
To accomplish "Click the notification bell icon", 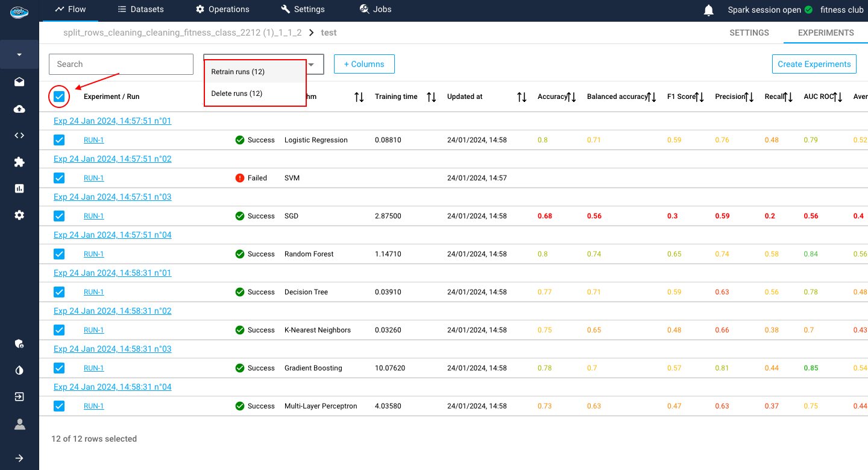I will pyautogui.click(x=709, y=10).
